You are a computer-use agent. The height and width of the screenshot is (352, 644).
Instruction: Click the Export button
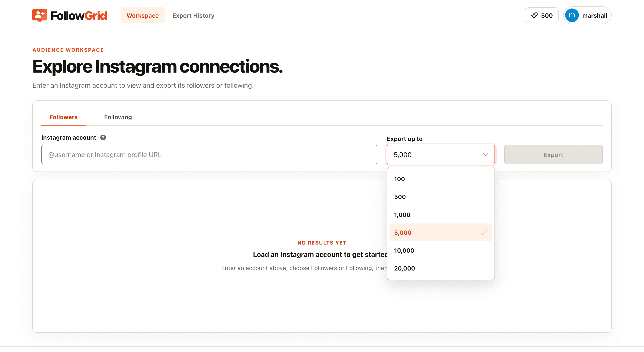(553, 155)
